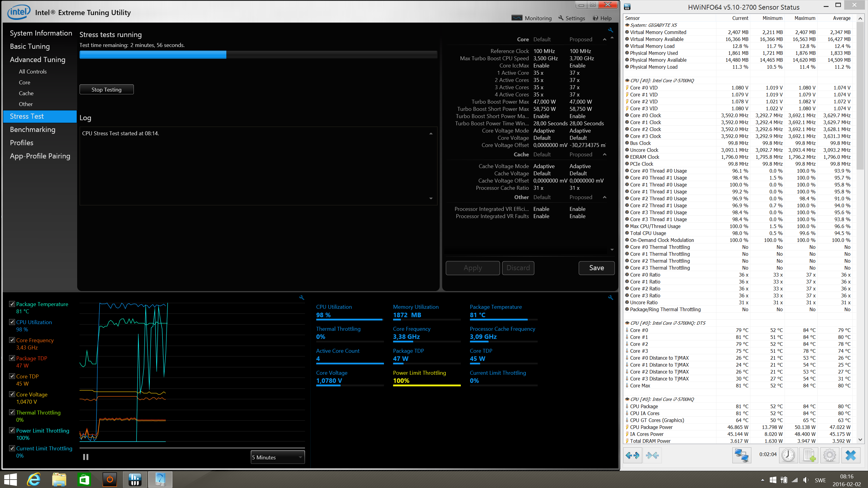Image resolution: width=868 pixels, height=488 pixels.
Task: Switch to Intel XTU taskbar icon
Action: (160, 480)
